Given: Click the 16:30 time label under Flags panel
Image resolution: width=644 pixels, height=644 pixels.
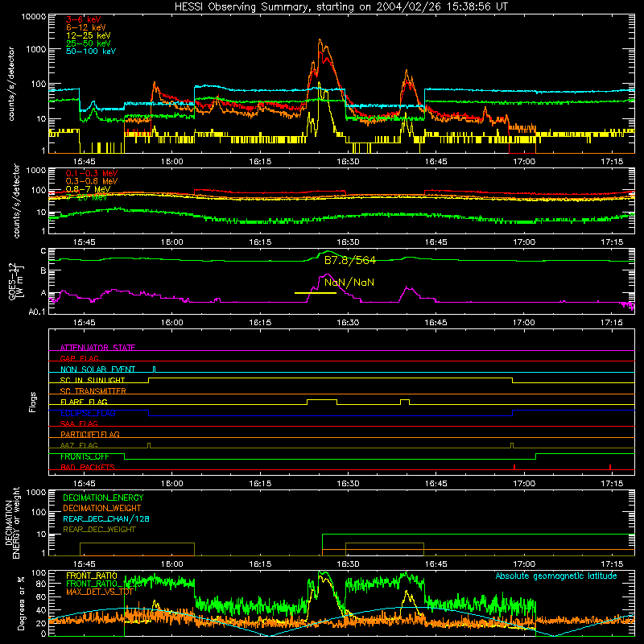Looking at the screenshot, I should point(348,484).
